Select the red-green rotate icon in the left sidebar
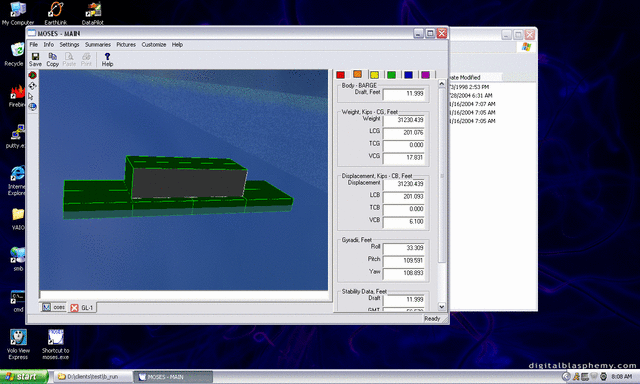This screenshot has width=640, height=384. coord(33,75)
